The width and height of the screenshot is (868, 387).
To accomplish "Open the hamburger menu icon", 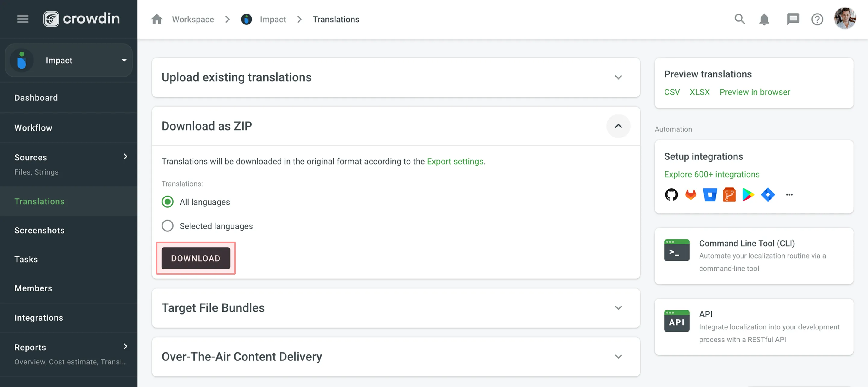I will point(23,19).
